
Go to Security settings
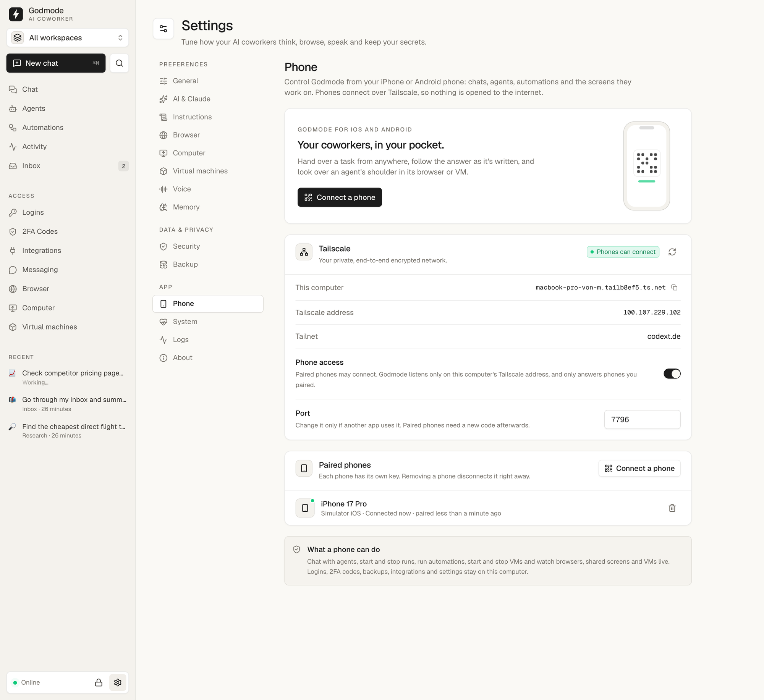pyautogui.click(x=208, y=246)
